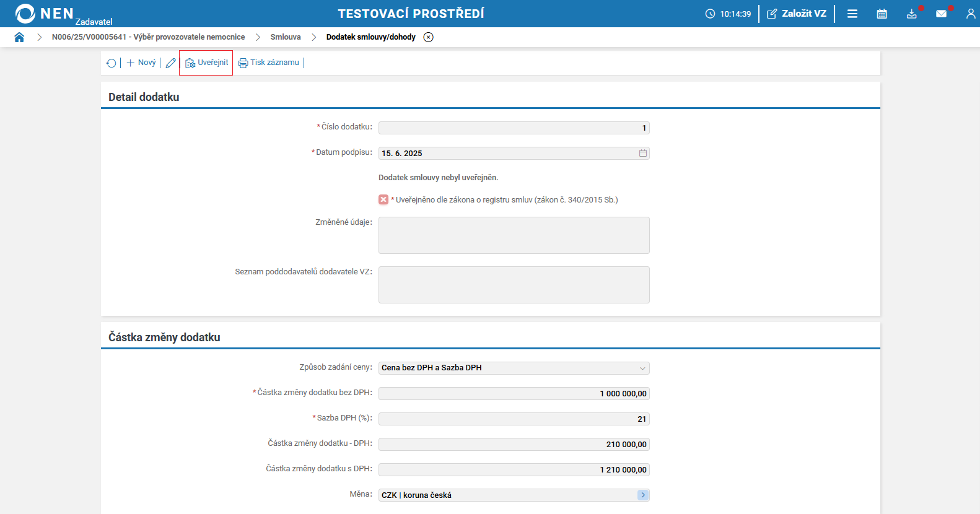Click Částka změny dodatku bez DPH field
Image resolution: width=980 pixels, height=514 pixels.
[x=514, y=394]
